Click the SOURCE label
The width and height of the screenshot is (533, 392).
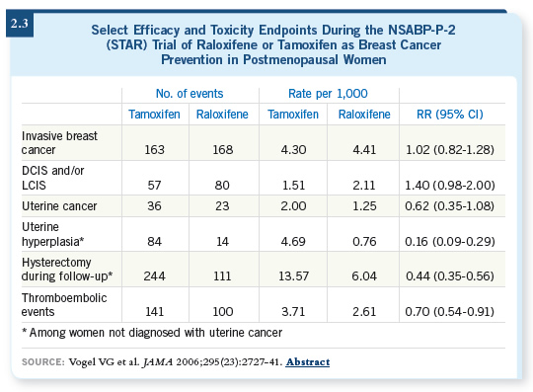[43, 362]
